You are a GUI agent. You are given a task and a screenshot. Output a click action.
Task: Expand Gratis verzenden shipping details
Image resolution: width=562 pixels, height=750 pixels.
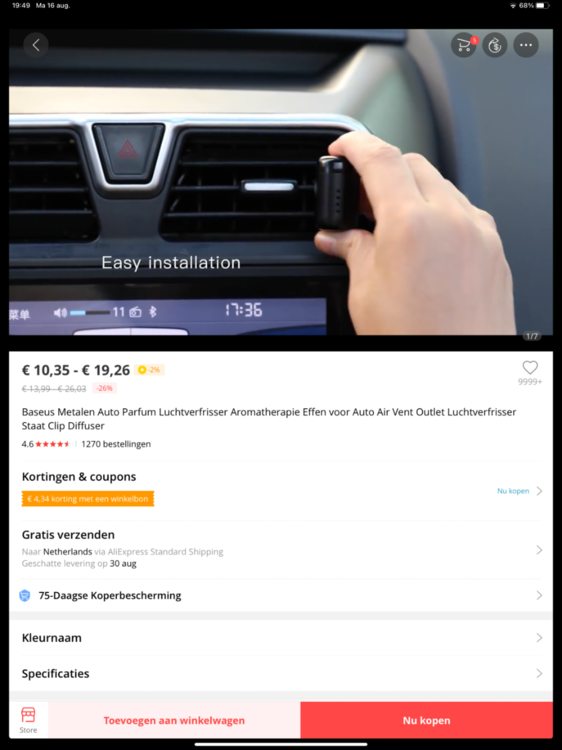(x=281, y=550)
